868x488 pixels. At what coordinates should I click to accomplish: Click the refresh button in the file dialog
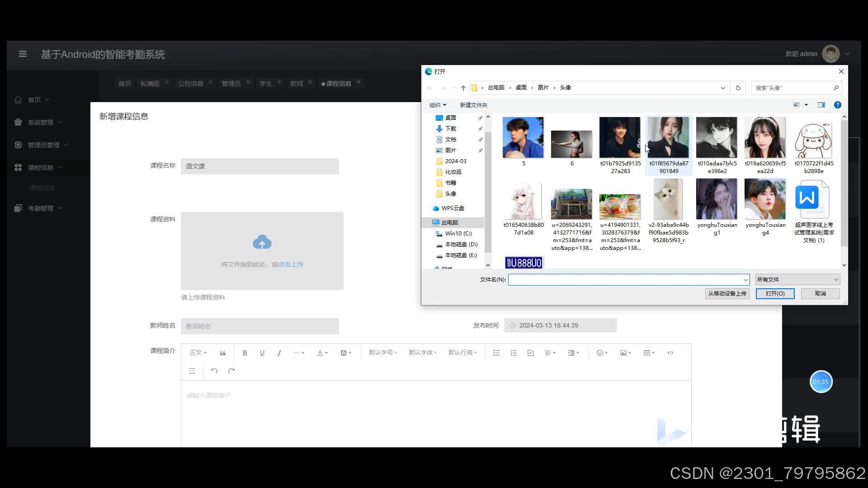(738, 88)
